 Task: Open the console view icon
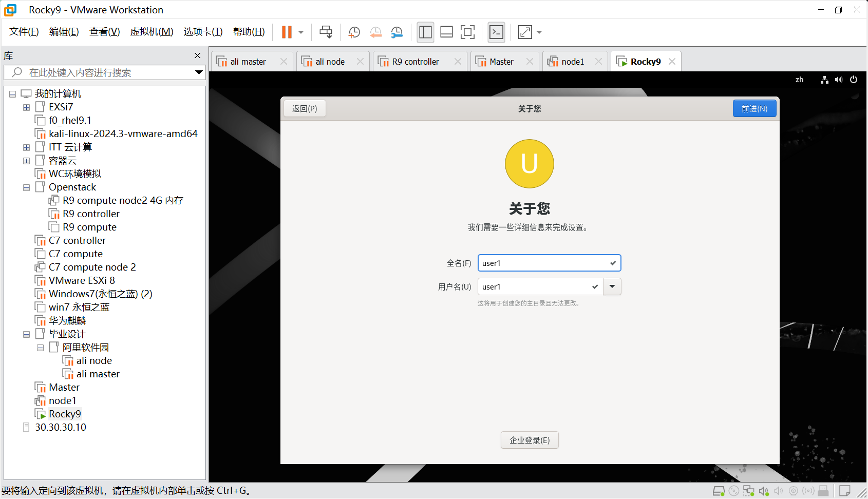tap(496, 32)
